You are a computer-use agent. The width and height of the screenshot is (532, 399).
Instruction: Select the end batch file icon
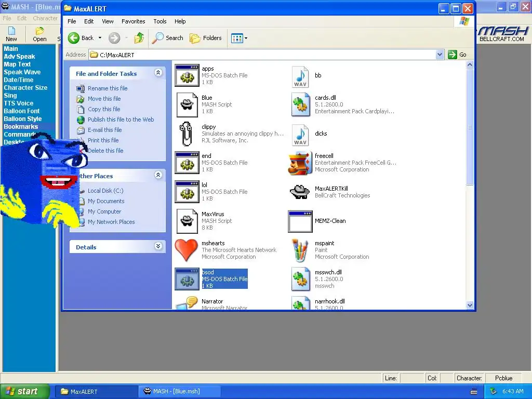pos(187,163)
